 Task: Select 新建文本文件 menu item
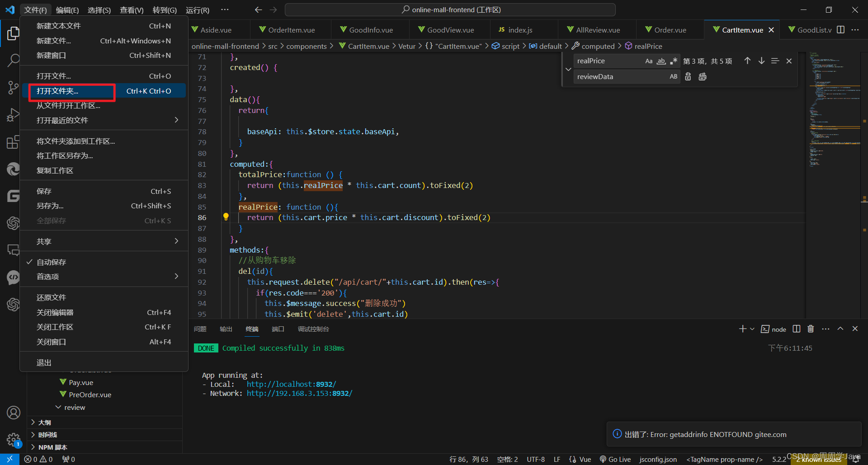coord(104,26)
